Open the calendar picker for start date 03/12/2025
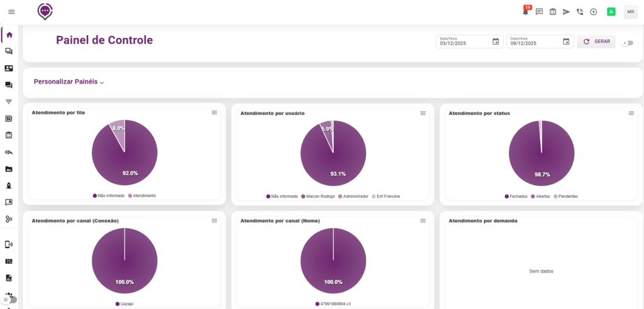This screenshot has width=644, height=309. [x=496, y=41]
